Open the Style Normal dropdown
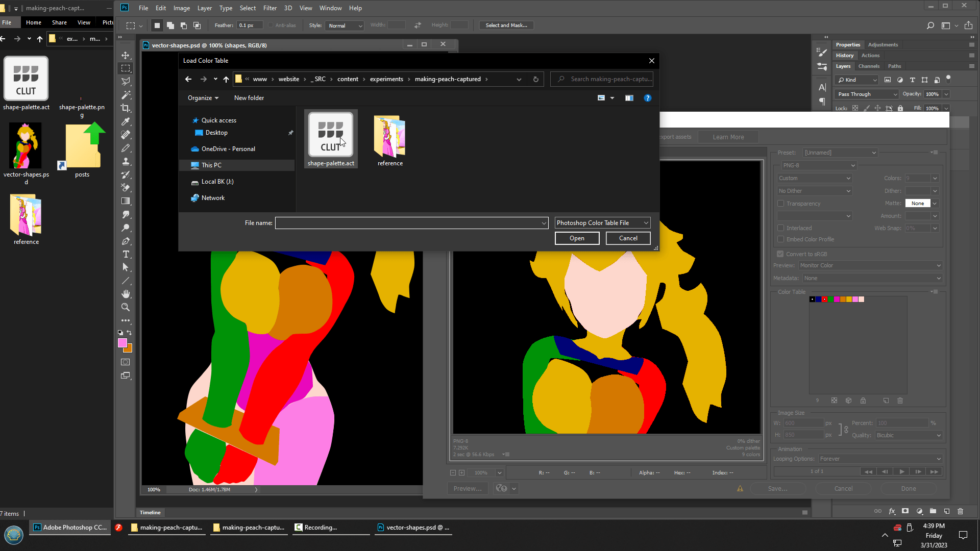980x551 pixels. 345,26
